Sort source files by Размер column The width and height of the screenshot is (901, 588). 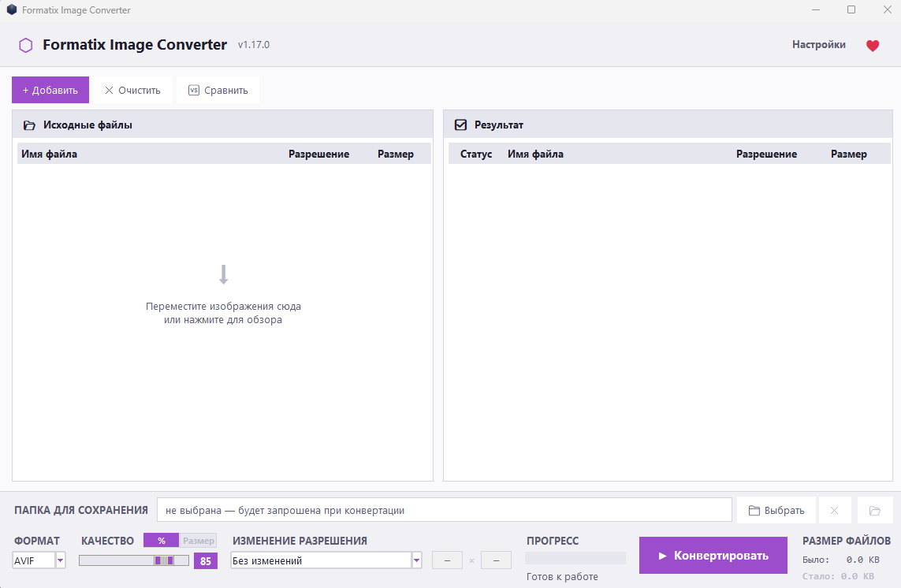[396, 154]
